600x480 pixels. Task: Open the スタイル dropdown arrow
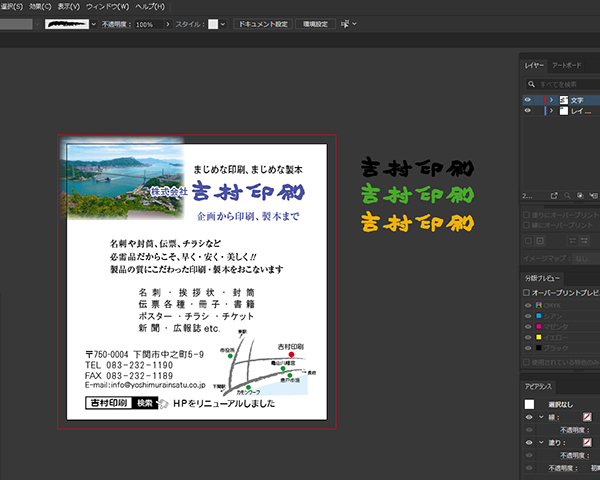point(223,24)
